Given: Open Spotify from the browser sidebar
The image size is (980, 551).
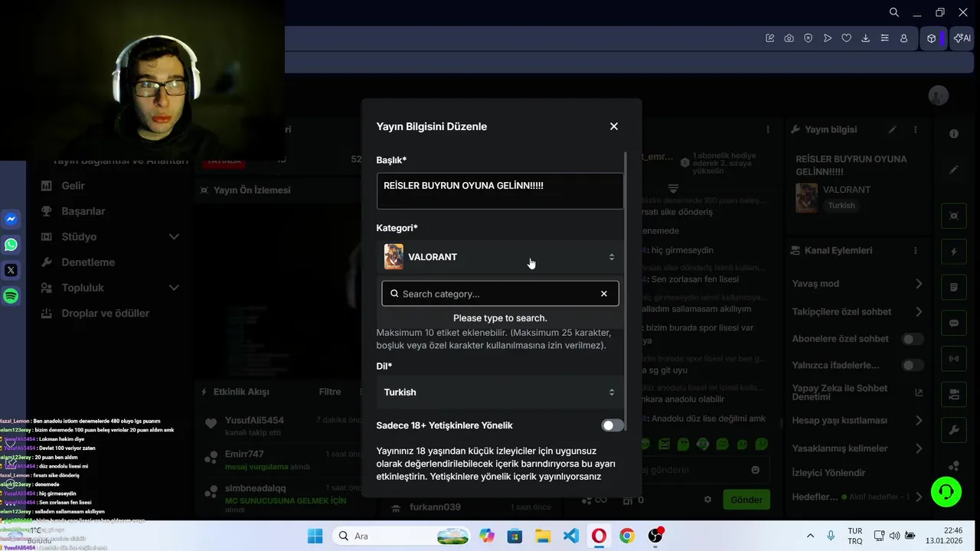Looking at the screenshot, I should click(11, 296).
